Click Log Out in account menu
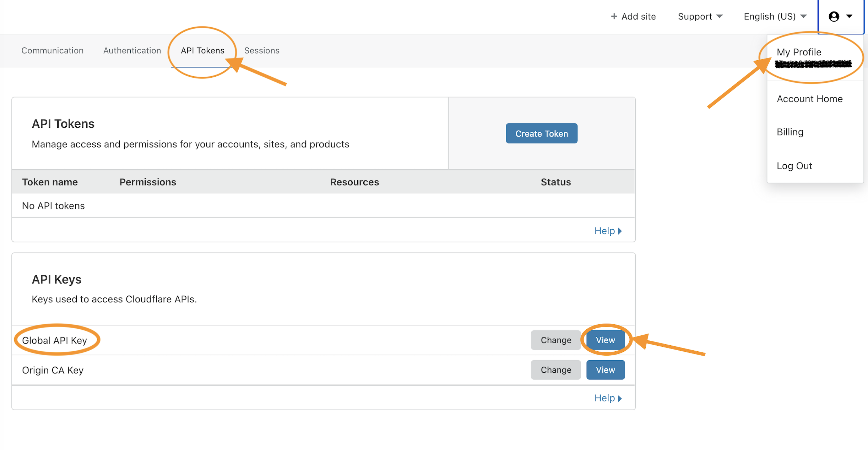The width and height of the screenshot is (868, 450). tap(794, 166)
